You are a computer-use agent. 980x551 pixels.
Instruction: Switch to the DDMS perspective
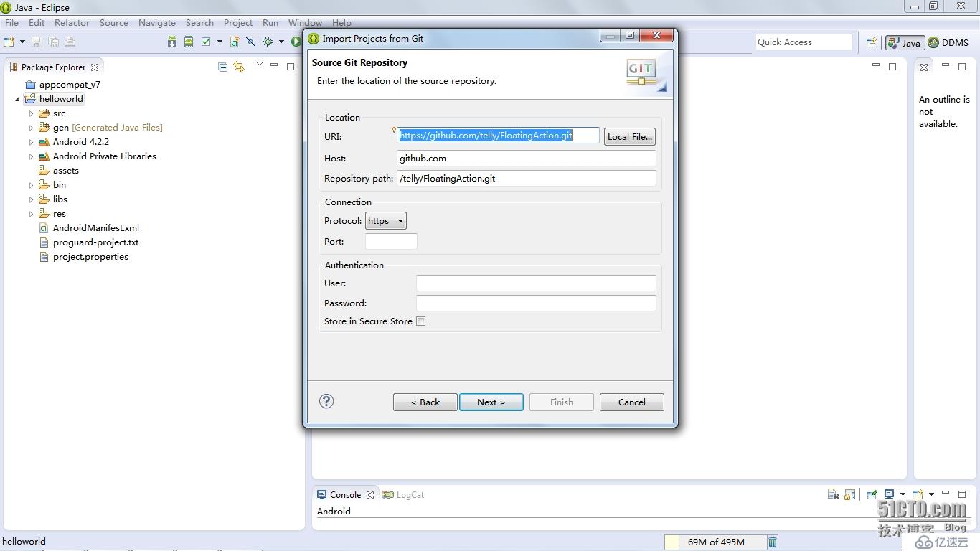click(x=948, y=42)
